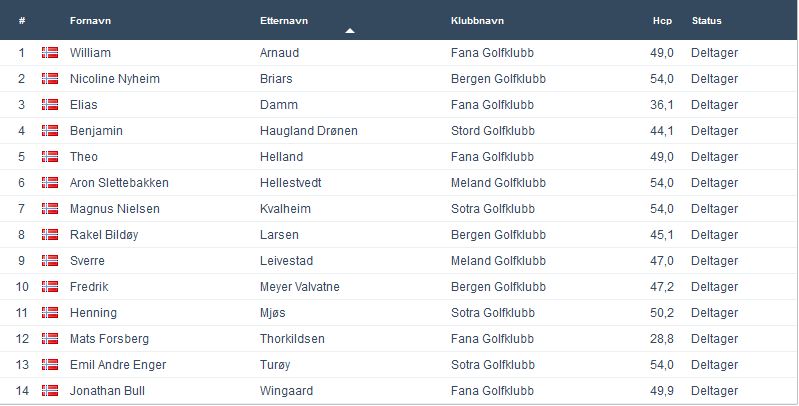
Task: Click Deltager status for Rakel Bildøy
Action: click(714, 235)
